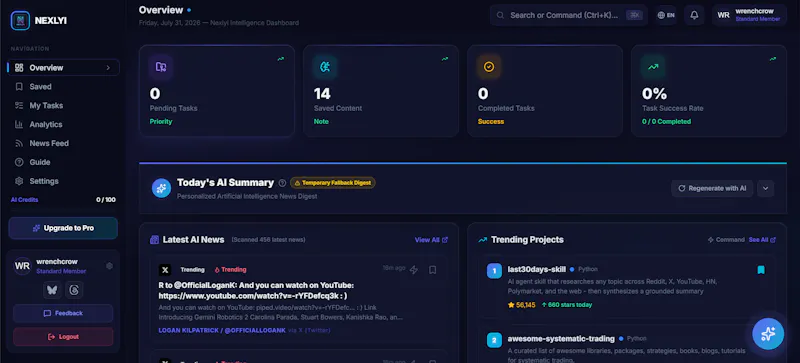Click the '14' Saved Content count
The height and width of the screenshot is (363, 800).
click(x=322, y=94)
